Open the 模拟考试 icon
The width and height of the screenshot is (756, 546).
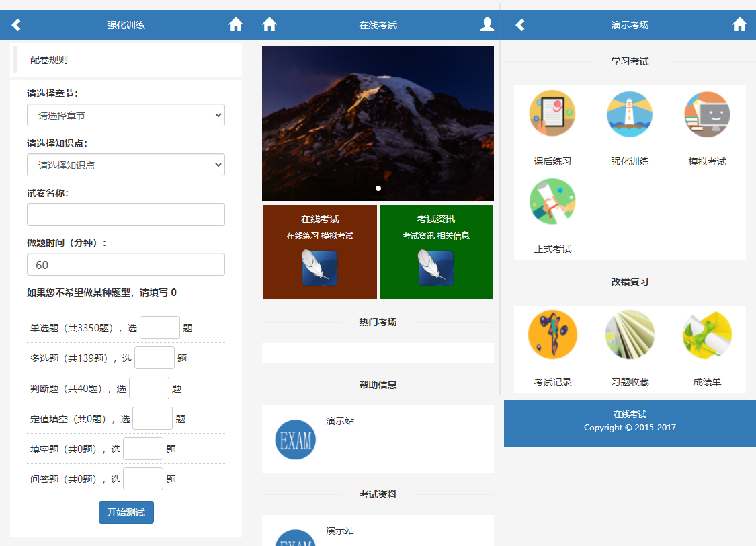pos(708,114)
